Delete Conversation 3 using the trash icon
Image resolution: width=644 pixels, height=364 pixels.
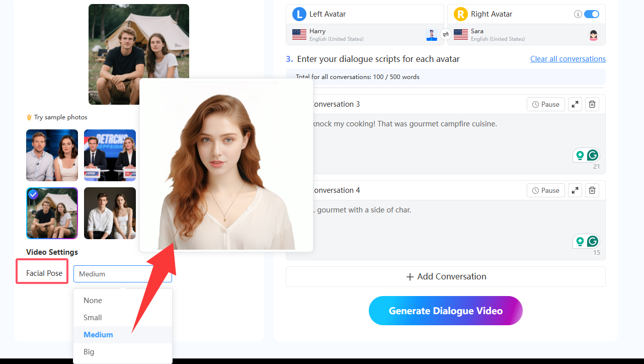(x=592, y=104)
